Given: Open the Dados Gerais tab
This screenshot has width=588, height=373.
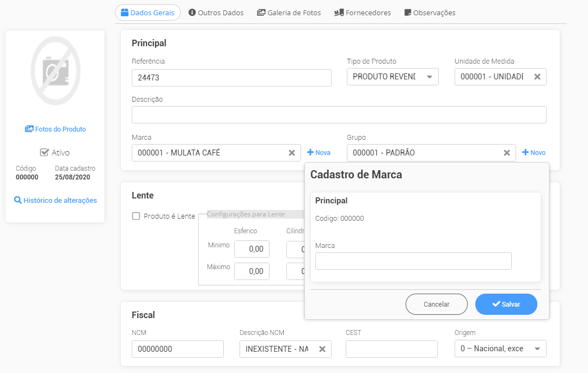Looking at the screenshot, I should pos(148,13).
